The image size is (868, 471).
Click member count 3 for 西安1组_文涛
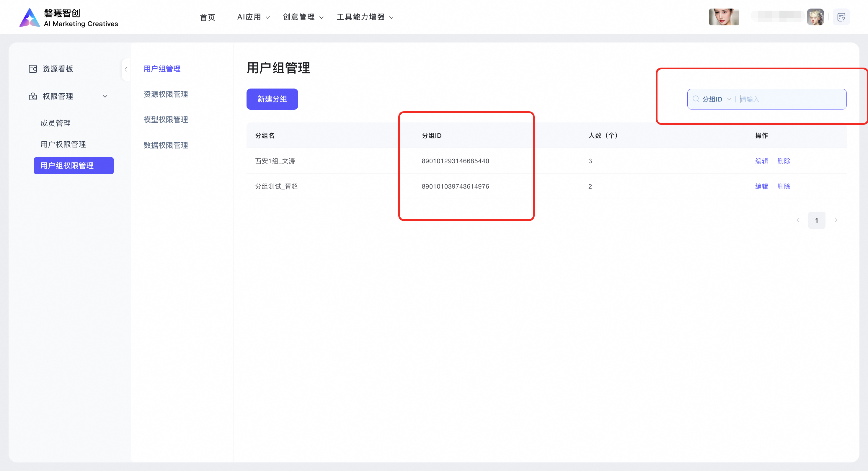(x=590, y=161)
